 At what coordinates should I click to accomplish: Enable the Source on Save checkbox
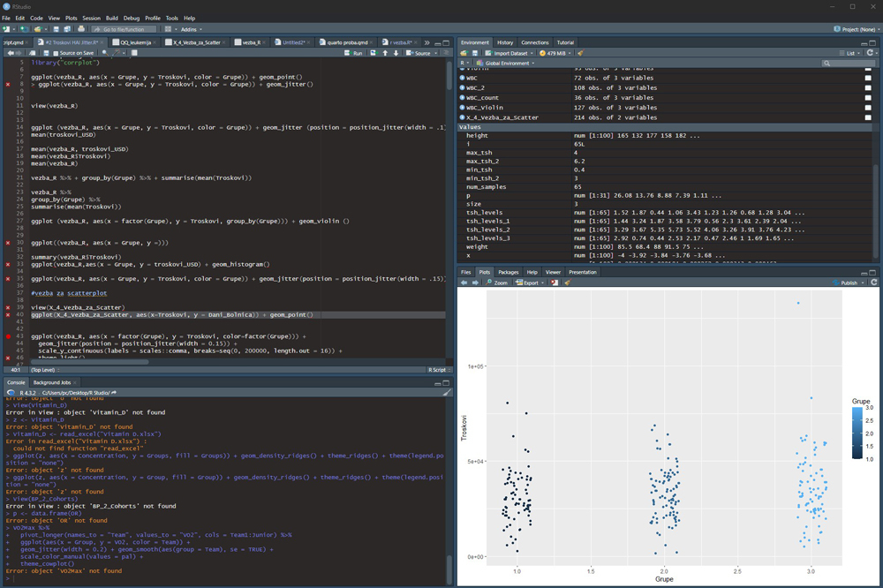pyautogui.click(x=54, y=53)
